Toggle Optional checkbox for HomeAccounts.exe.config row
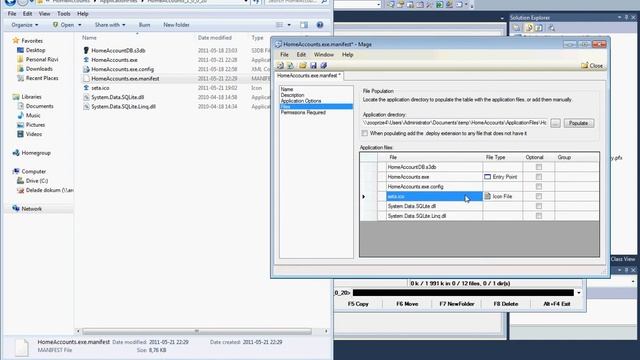Screen dimensions: 640x360 click(x=539, y=187)
